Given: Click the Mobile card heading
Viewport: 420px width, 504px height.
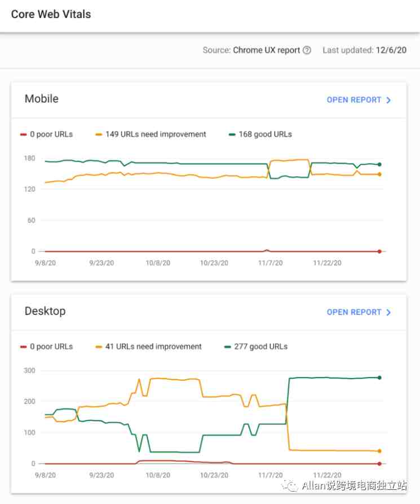Looking at the screenshot, I should click(42, 99).
